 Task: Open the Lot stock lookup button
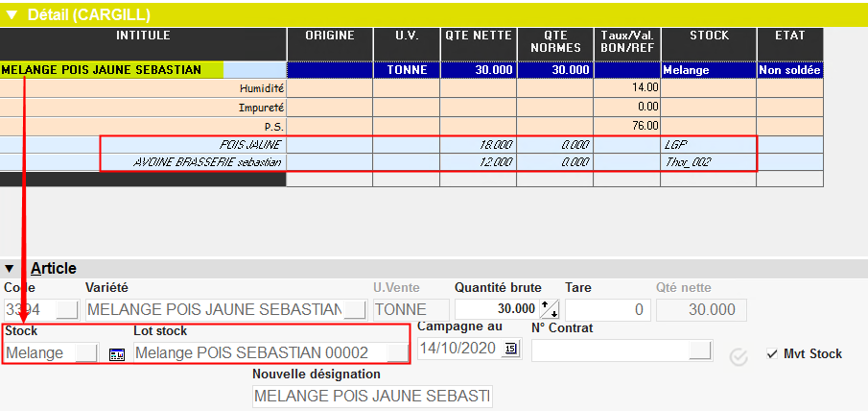click(397, 352)
